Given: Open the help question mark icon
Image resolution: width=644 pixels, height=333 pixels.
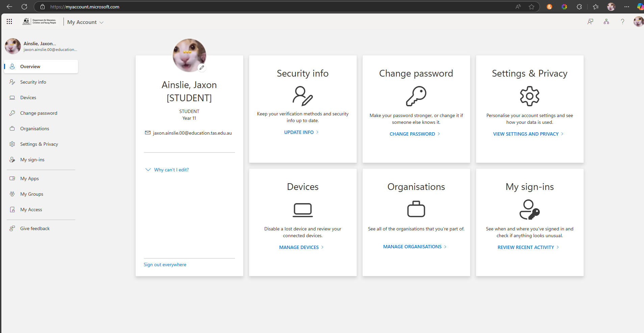Looking at the screenshot, I should click(622, 22).
